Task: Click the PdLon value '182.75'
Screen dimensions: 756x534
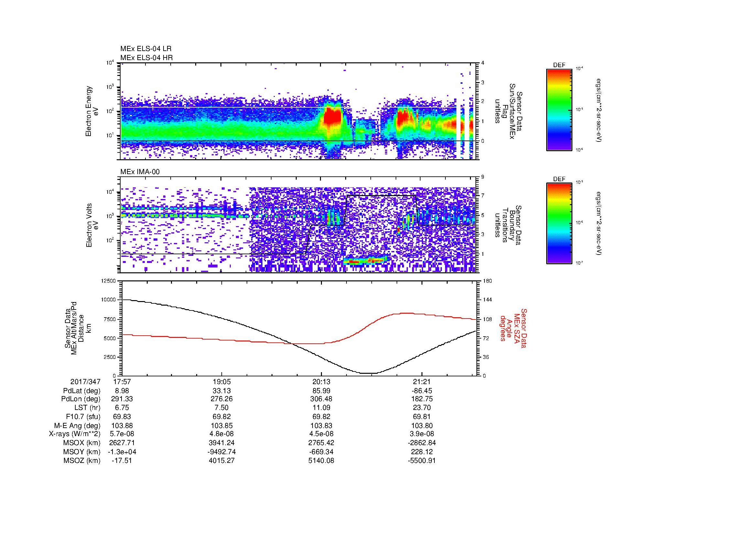Action: (421, 399)
